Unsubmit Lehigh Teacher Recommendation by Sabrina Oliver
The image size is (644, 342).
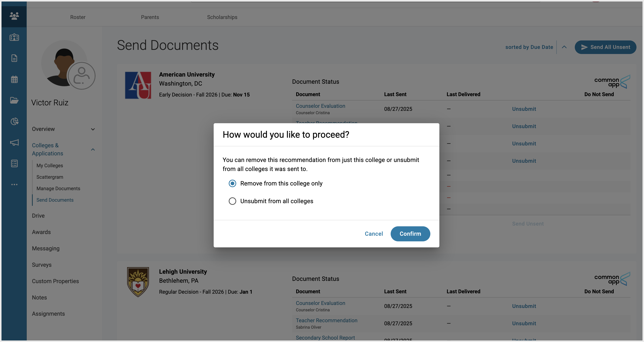coord(524,324)
